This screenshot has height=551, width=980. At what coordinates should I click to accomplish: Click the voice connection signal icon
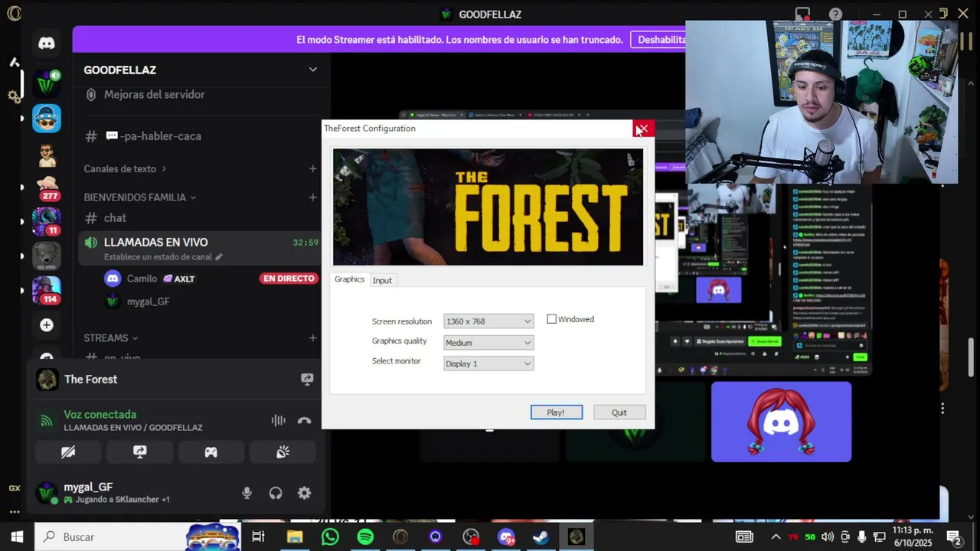click(x=47, y=420)
